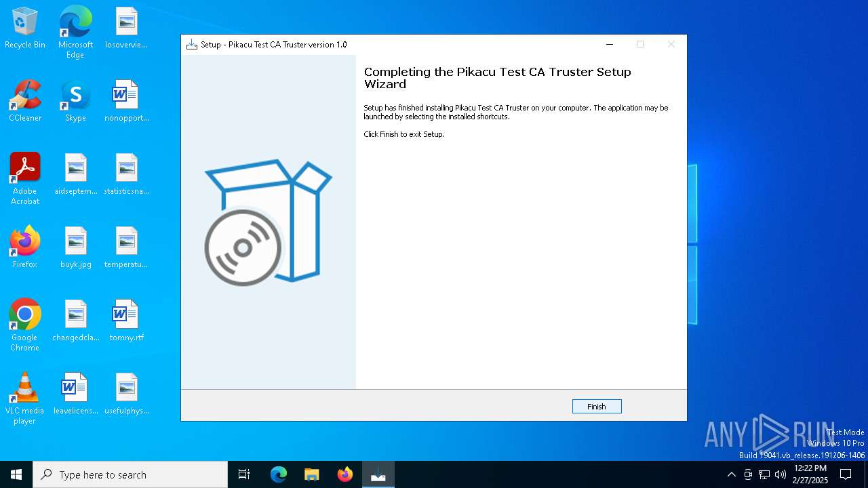868x488 pixels.
Task: Open the volume tray icon
Action: (781, 474)
